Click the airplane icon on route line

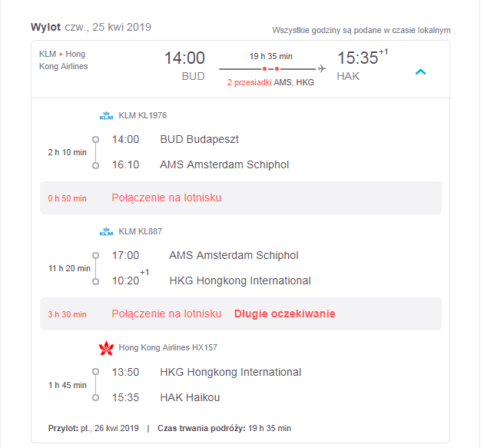click(322, 68)
